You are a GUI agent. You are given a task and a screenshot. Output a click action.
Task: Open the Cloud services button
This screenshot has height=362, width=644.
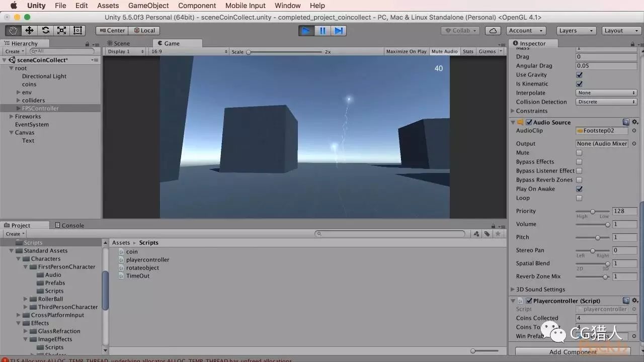click(x=493, y=30)
